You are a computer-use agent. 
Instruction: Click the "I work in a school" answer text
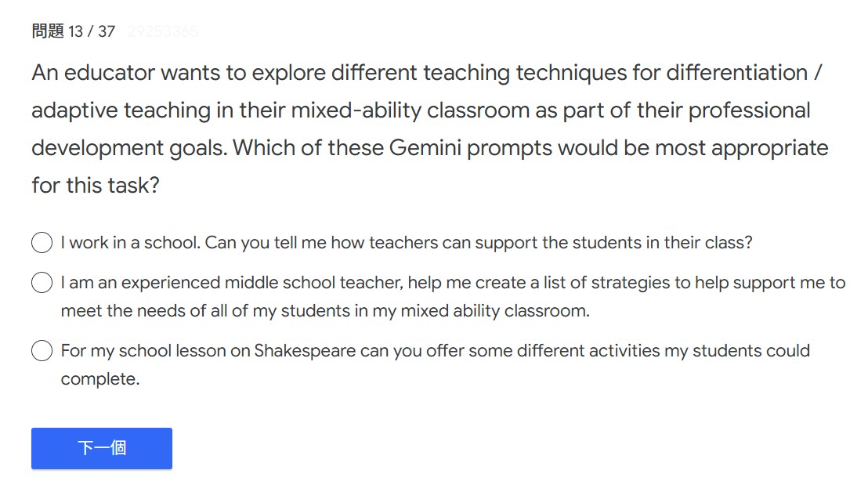(x=406, y=243)
